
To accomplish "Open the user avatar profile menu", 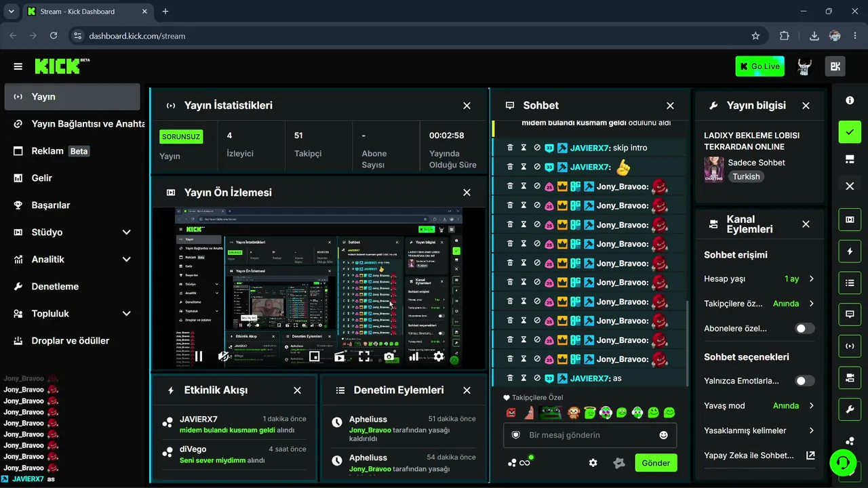I will [804, 66].
